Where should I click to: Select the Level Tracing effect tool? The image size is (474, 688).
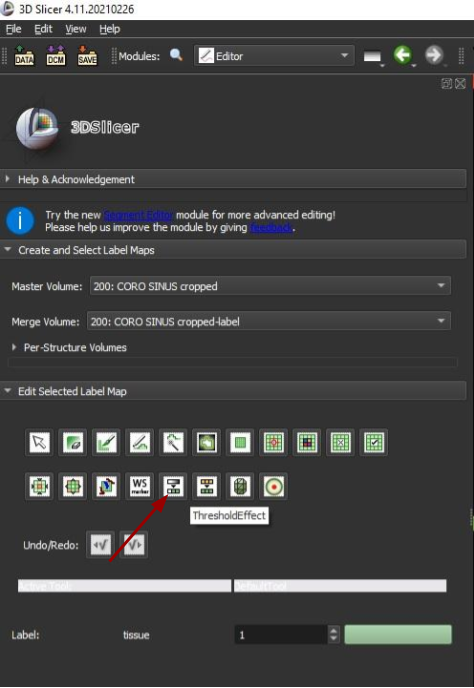[x=207, y=442]
